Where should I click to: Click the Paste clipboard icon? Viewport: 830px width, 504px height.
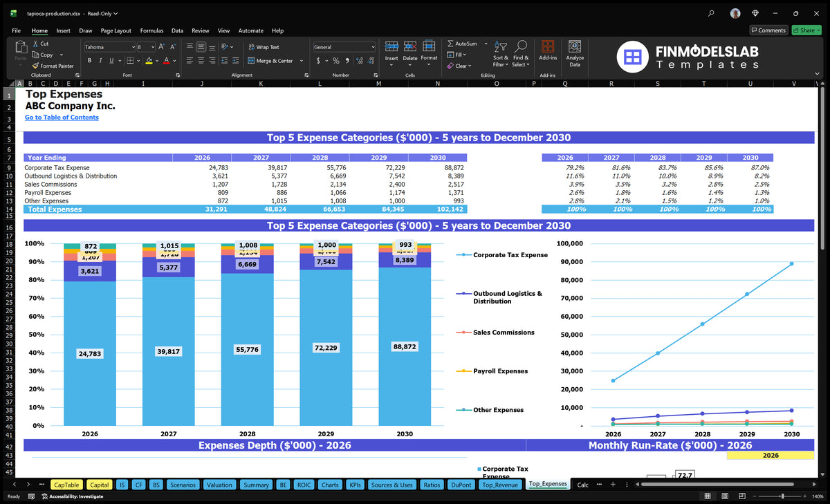click(20, 47)
